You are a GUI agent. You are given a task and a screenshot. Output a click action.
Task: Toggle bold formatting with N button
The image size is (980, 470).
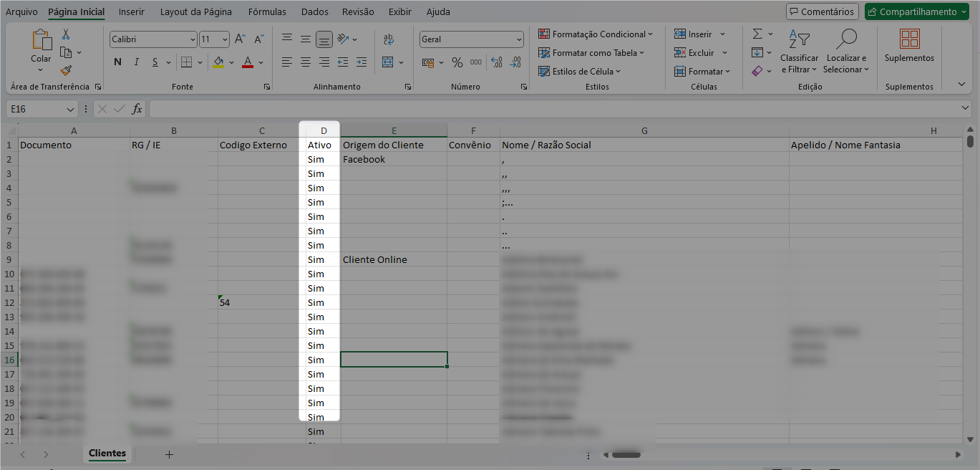pos(117,62)
